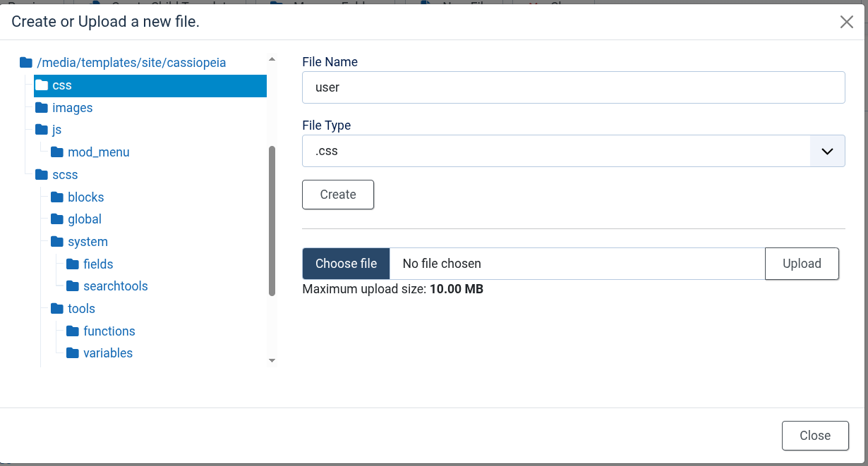Select the searchtools subfolder label
868x466 pixels.
tap(116, 286)
